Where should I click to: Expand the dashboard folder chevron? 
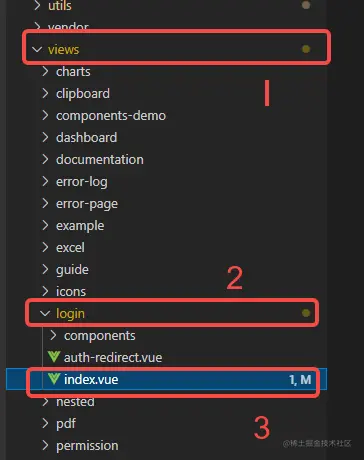[45, 137]
